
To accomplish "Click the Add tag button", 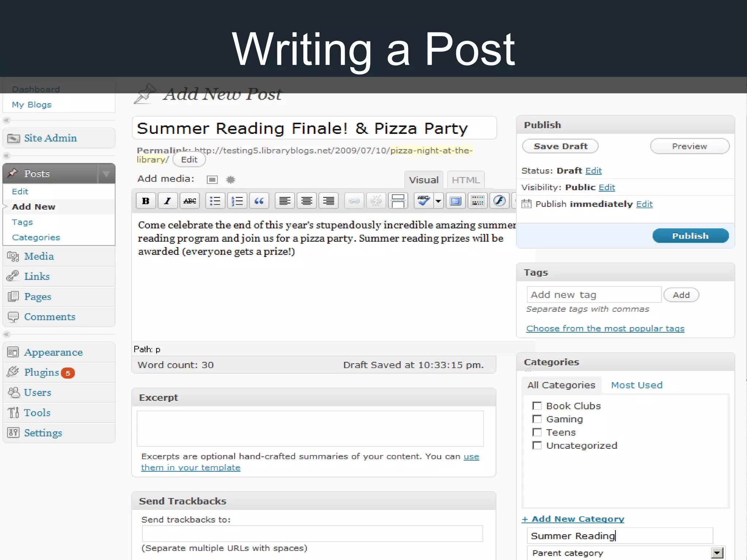I will pyautogui.click(x=681, y=295).
